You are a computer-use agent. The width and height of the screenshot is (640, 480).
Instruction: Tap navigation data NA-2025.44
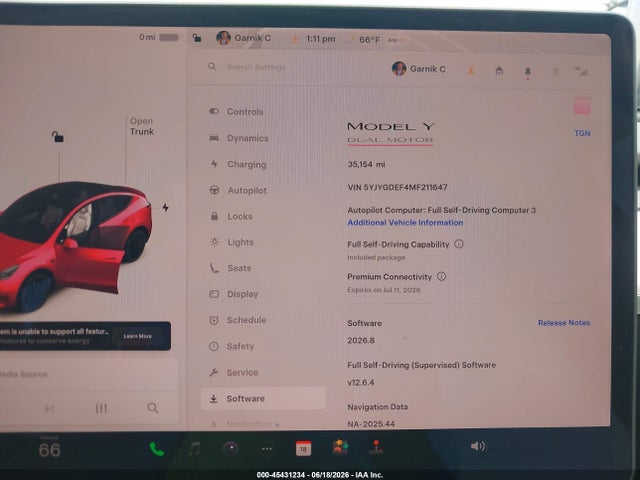point(371,424)
